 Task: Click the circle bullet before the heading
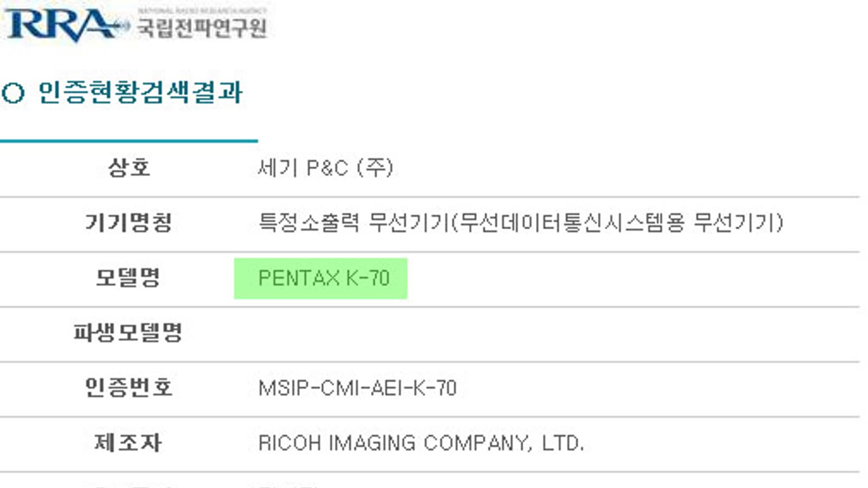[x=13, y=93]
